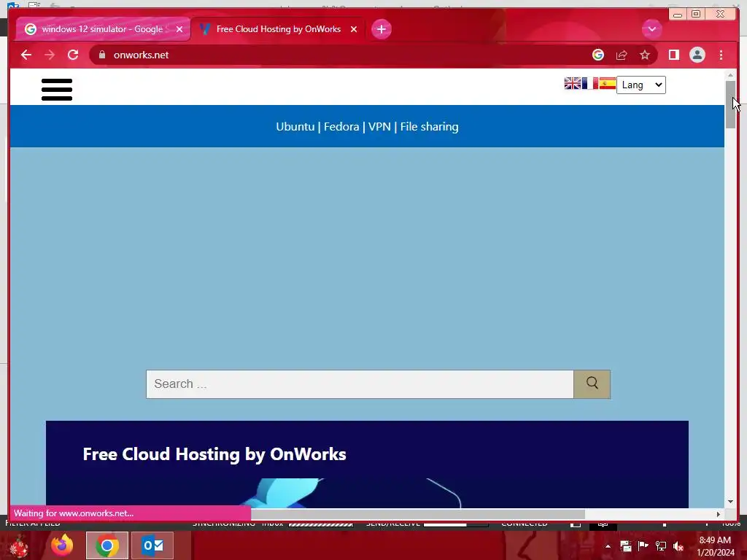
Task: Select Chrome in the taskbar
Action: point(107,545)
